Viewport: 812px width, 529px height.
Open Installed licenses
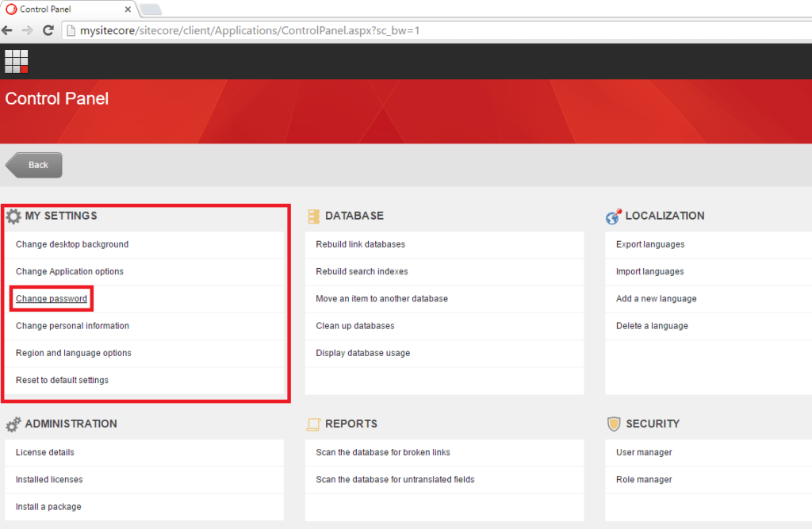tap(49, 480)
